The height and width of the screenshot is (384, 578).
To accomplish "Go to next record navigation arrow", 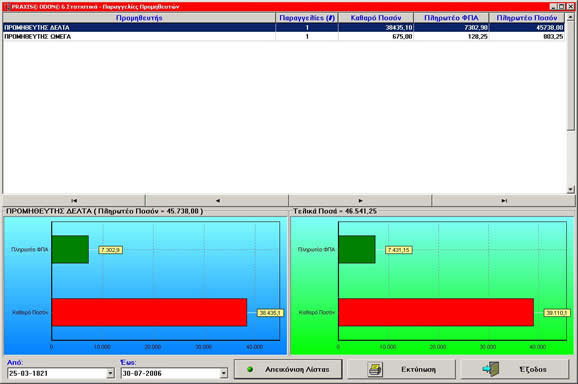I will tap(361, 200).
